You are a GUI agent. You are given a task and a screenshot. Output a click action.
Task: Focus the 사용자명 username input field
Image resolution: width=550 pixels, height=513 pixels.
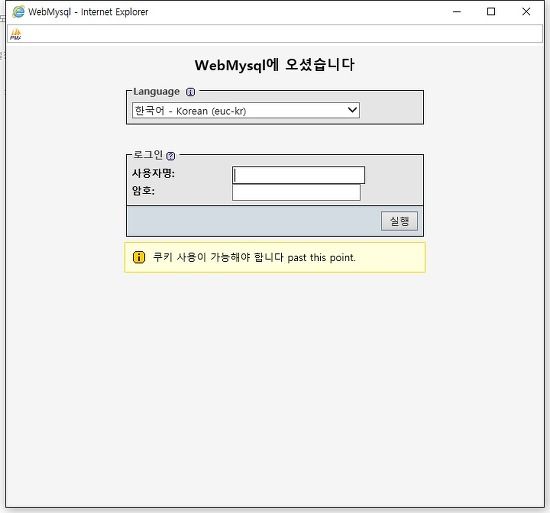coord(299,175)
